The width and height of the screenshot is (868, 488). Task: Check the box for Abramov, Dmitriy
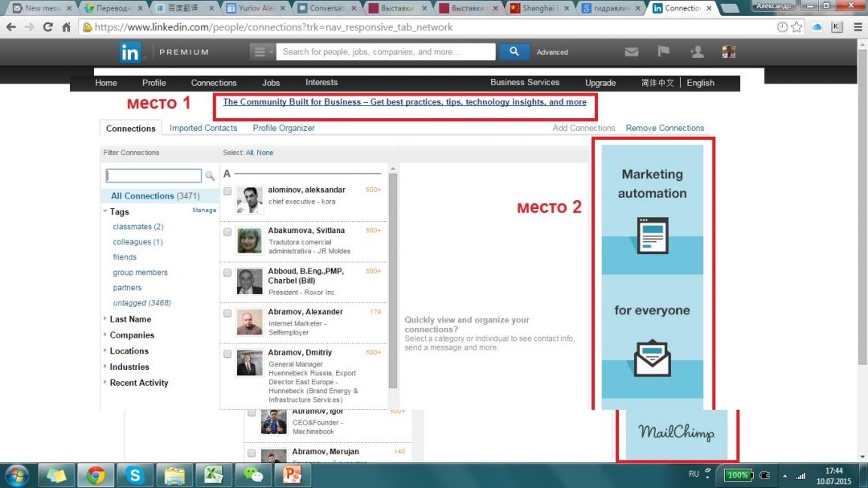227,354
